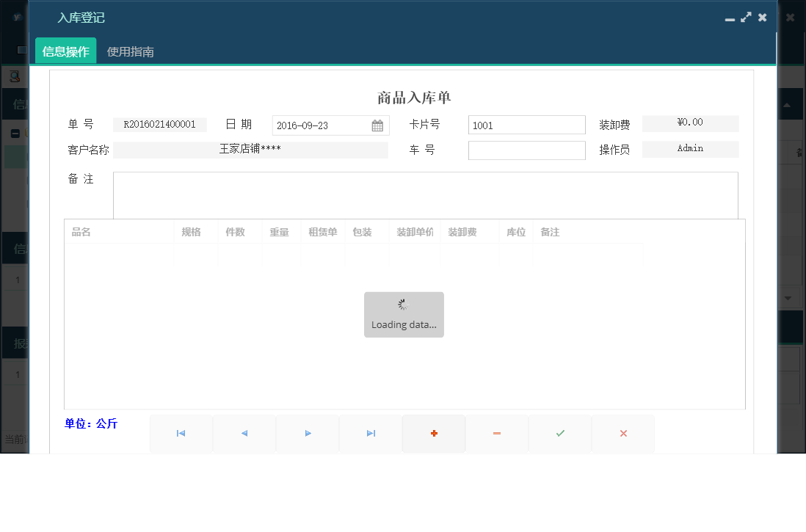
Task: Focus the 车号 input field
Action: click(526, 150)
